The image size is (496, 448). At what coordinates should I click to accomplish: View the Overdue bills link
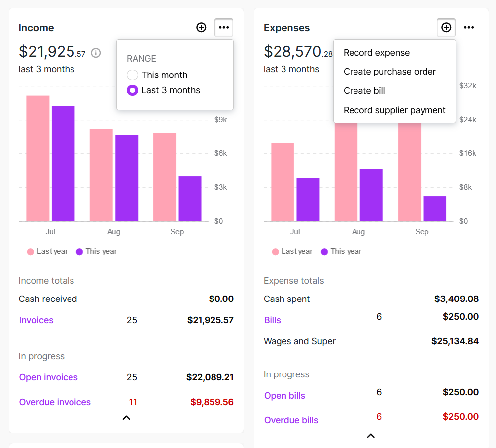coord(291,420)
